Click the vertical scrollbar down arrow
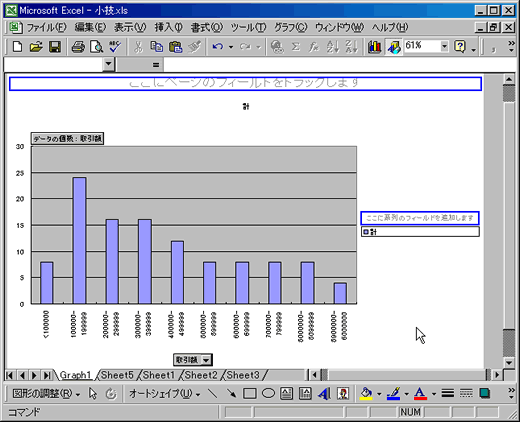Screen dimensions: 520x422 [509, 363]
